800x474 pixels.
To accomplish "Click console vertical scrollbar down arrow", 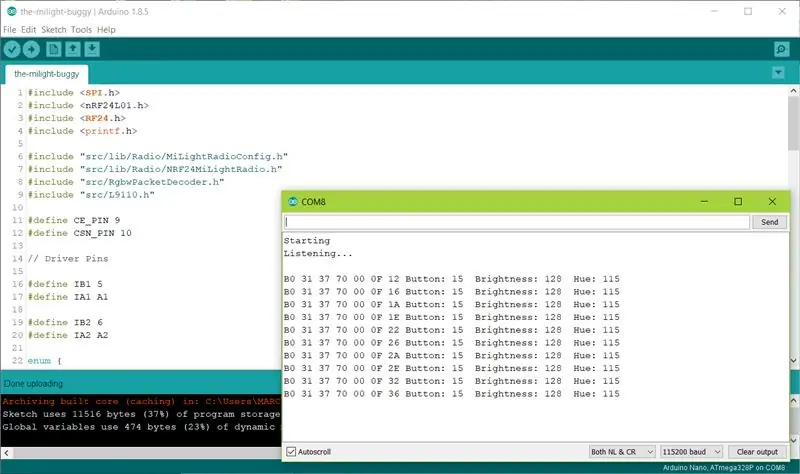I will [794, 440].
